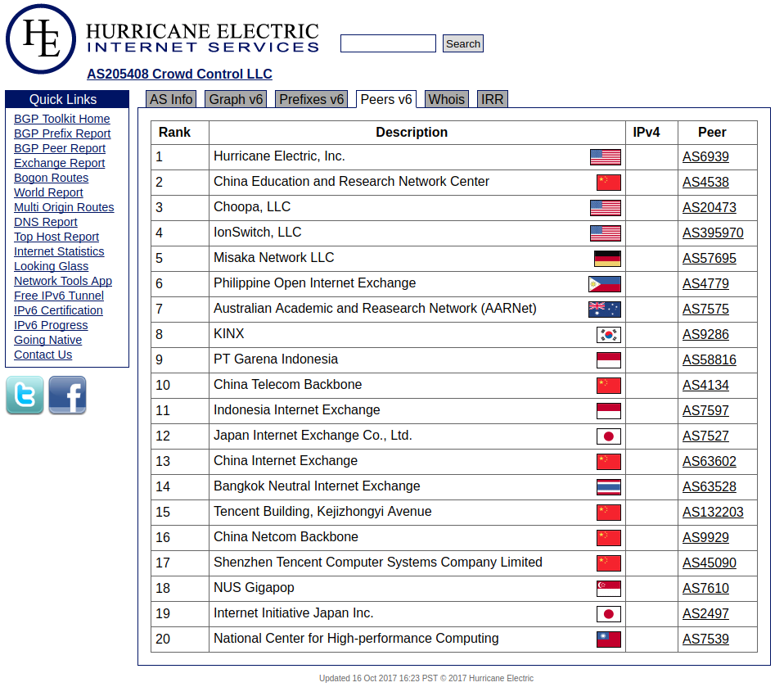Viewport: 784px width, 687px height.
Task: Open the Looking Glass link
Action: click(51, 267)
